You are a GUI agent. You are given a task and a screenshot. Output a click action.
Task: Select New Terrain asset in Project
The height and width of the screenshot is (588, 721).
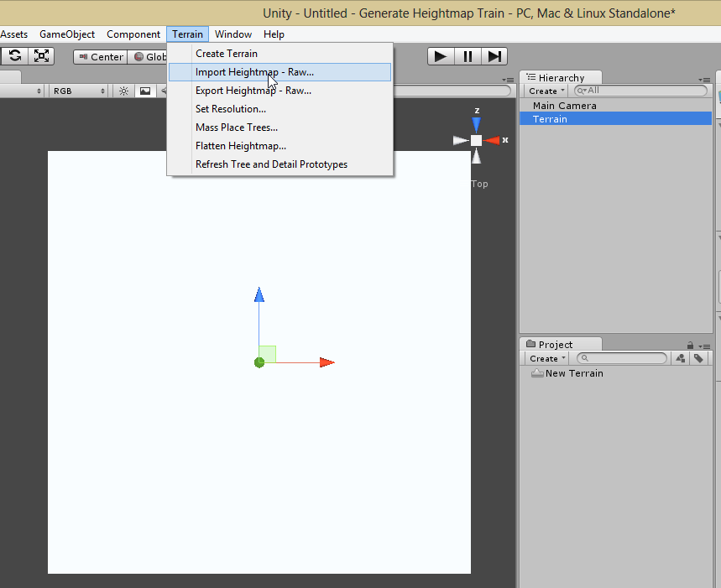(x=573, y=373)
